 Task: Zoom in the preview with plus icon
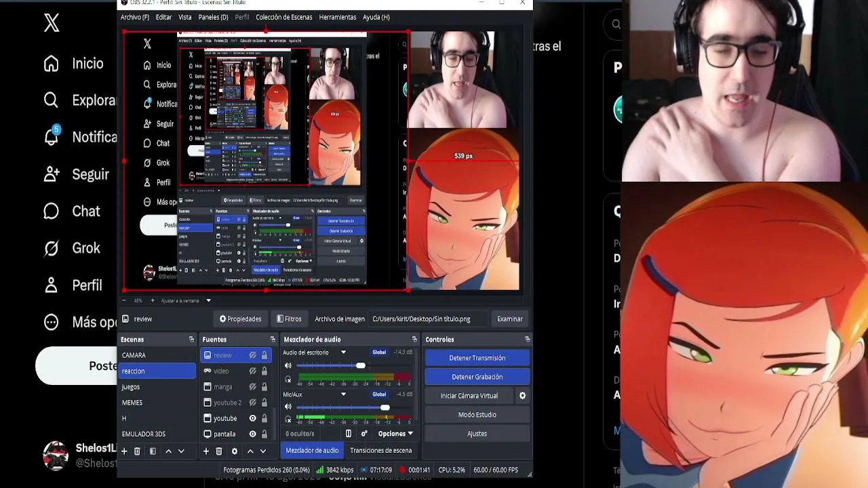[x=153, y=300]
